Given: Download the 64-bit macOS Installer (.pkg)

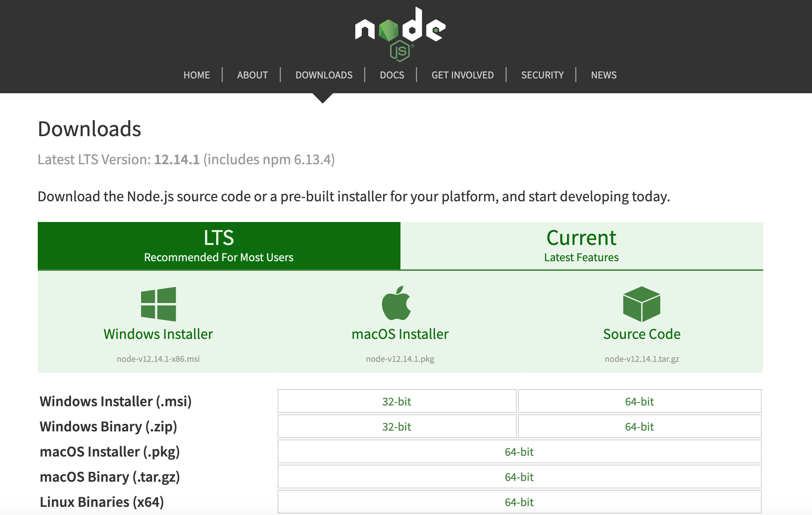Looking at the screenshot, I should pyautogui.click(x=519, y=452).
